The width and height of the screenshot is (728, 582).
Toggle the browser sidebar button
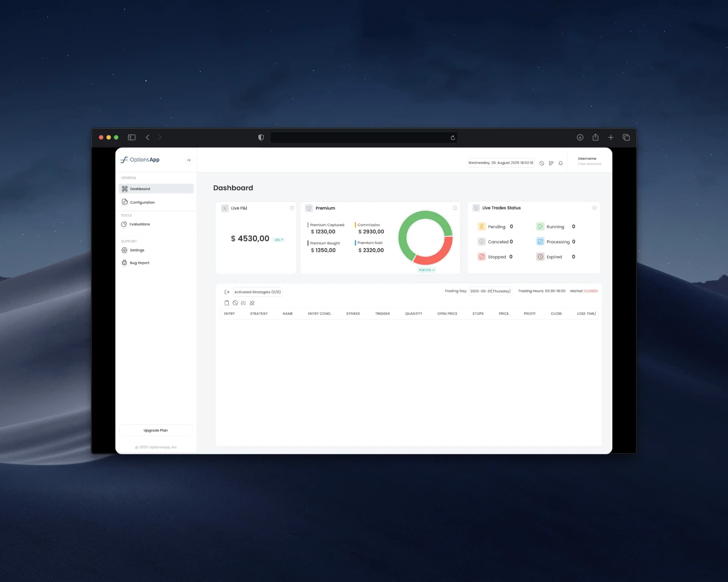132,137
